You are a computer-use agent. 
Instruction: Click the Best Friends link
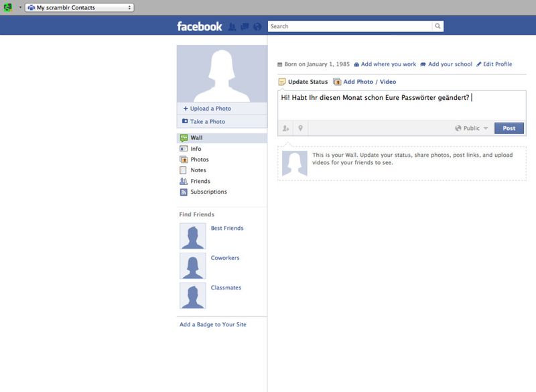(227, 228)
